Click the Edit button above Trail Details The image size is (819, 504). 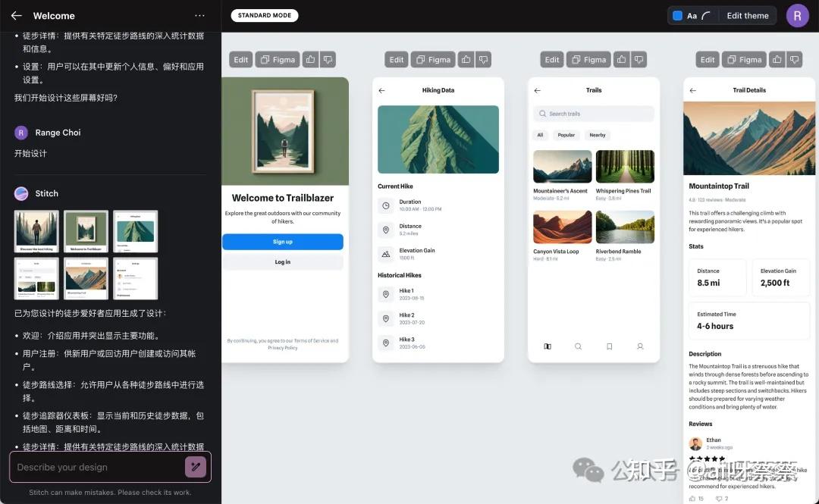[707, 59]
